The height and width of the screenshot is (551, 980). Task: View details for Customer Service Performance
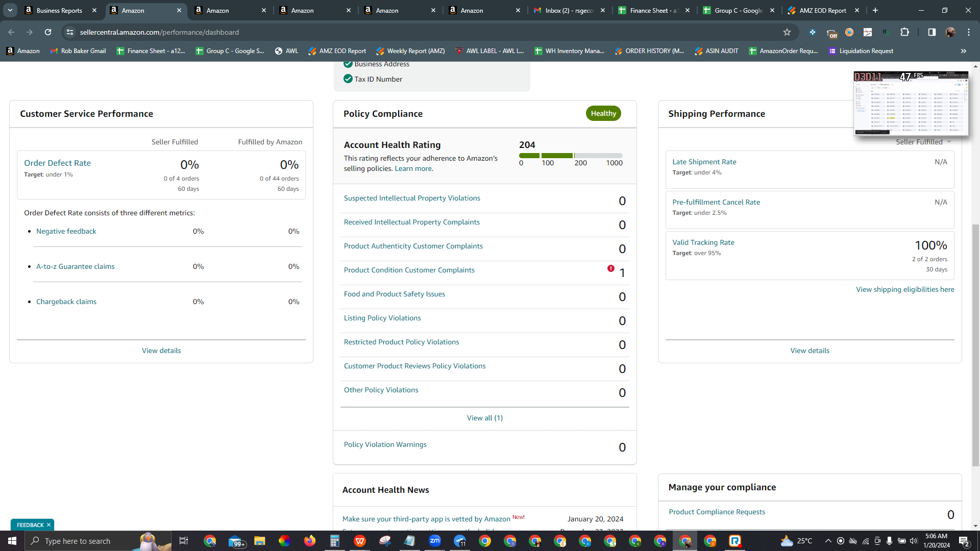click(161, 351)
